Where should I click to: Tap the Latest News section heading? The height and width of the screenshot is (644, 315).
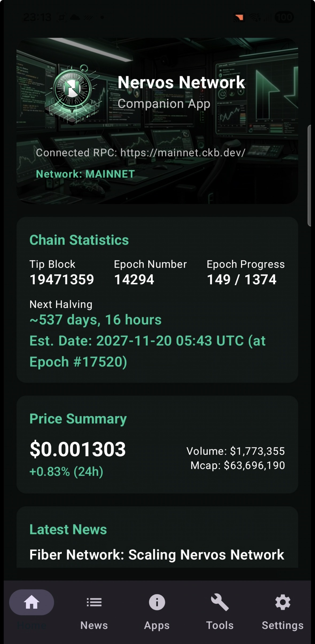[x=68, y=529]
